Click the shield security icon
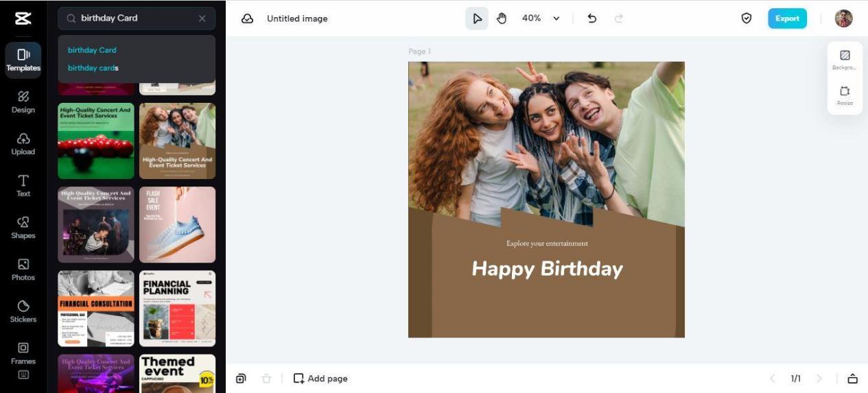The height and width of the screenshot is (393, 868). [x=747, y=19]
